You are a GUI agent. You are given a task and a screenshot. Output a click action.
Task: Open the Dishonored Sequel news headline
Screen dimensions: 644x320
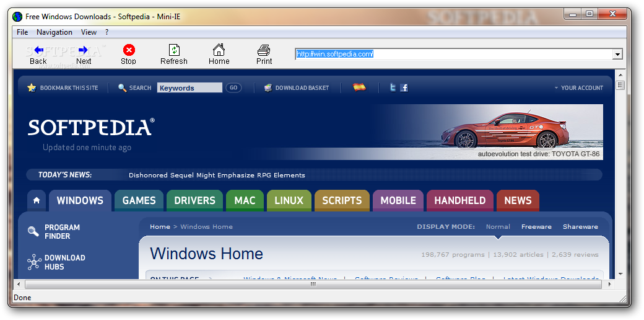pos(217,176)
